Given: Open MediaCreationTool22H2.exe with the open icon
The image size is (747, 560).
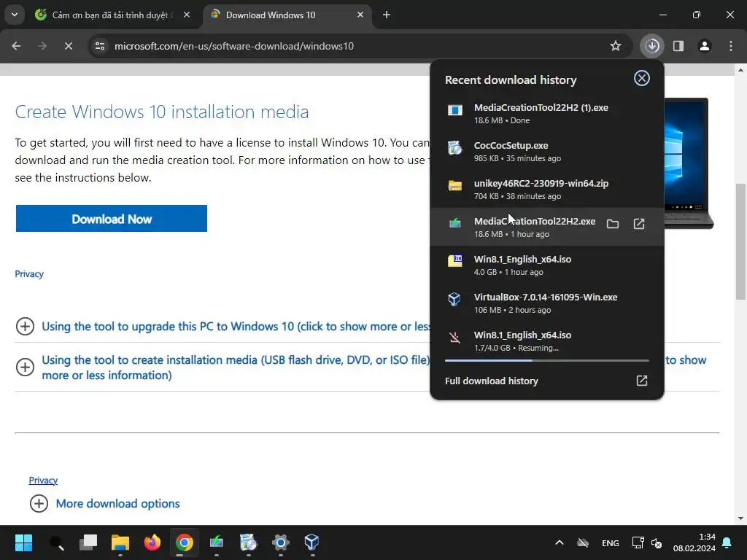Looking at the screenshot, I should click(x=639, y=224).
